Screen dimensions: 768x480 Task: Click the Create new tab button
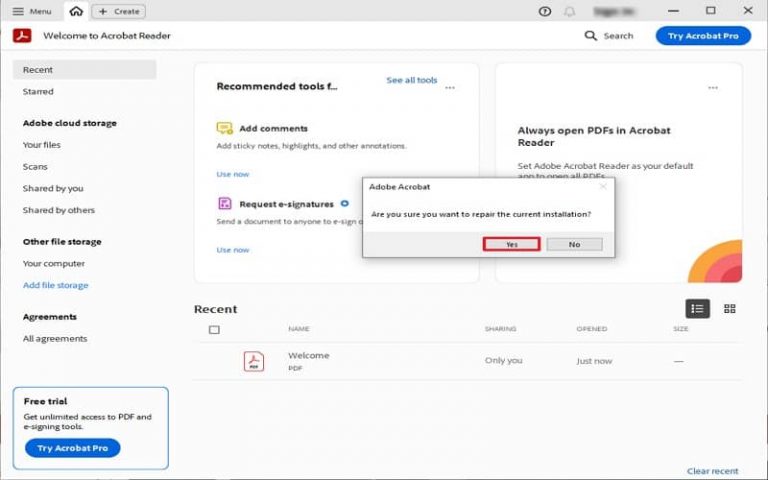pos(119,11)
